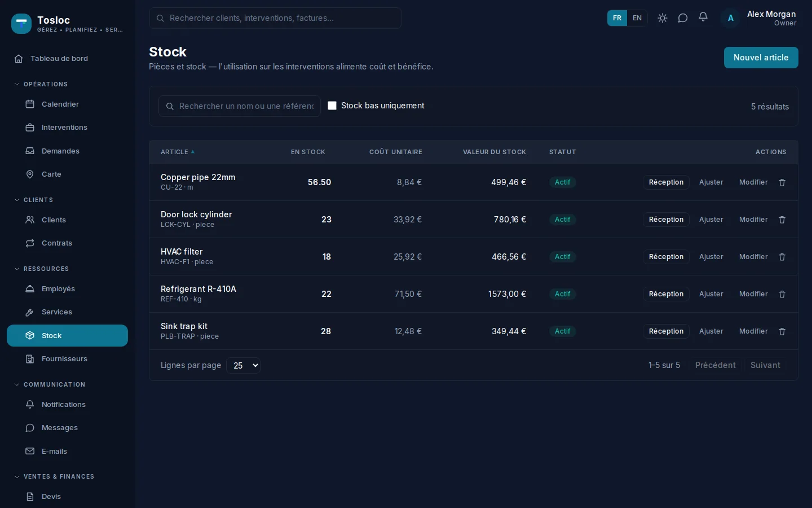Click Modifier for Sink trap kit
Screen dimensions: 812x508
pyautogui.click(x=753, y=331)
